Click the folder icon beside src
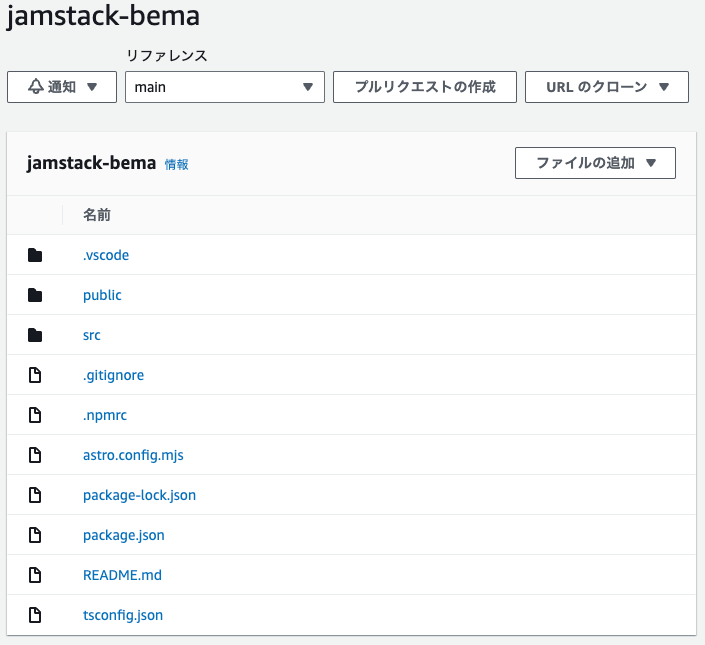The width and height of the screenshot is (705, 645). (36, 335)
